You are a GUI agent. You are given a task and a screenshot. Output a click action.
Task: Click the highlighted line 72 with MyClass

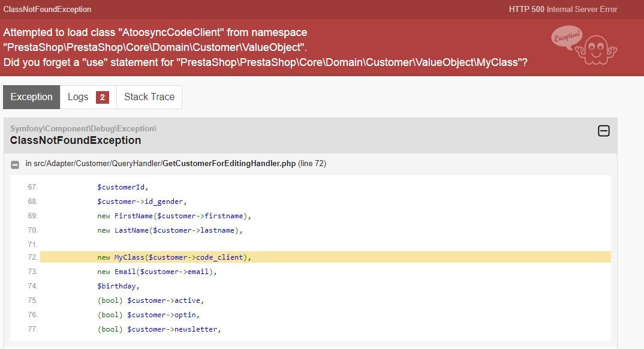(174, 257)
